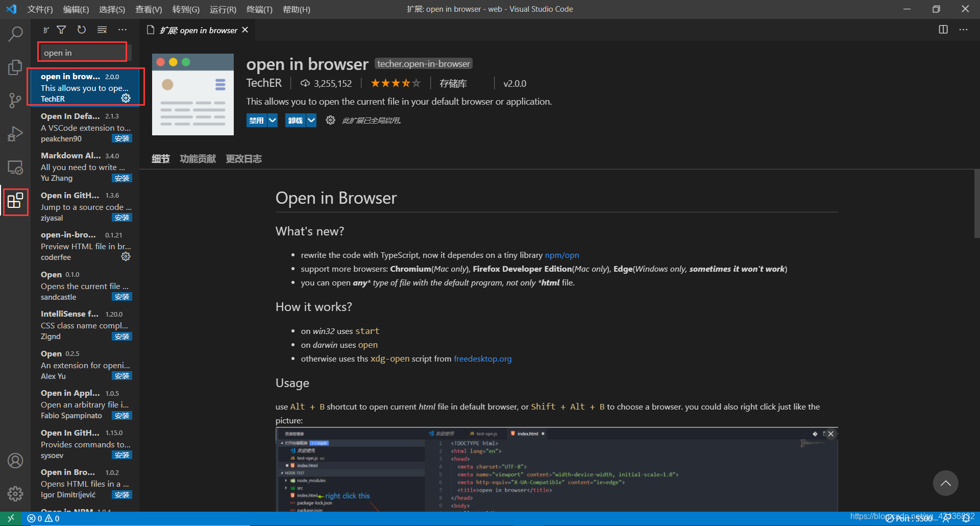This screenshot has height=526, width=980.
Task: Click the open in browser extension logo
Action: (x=193, y=94)
